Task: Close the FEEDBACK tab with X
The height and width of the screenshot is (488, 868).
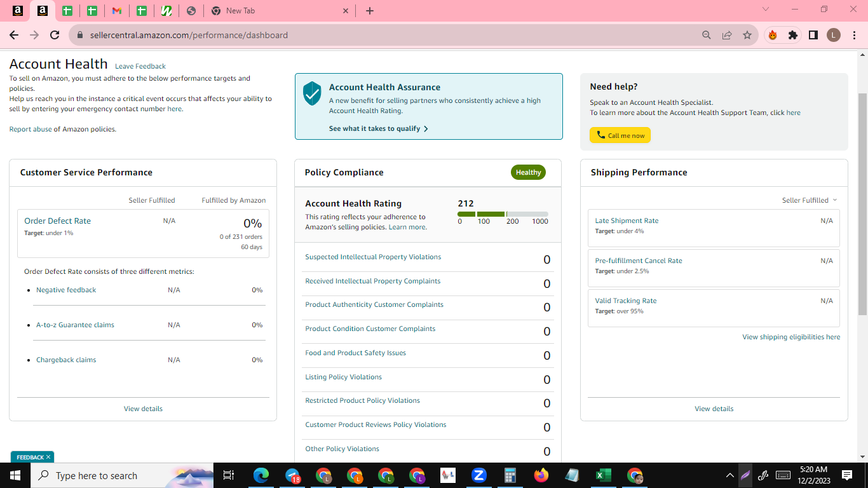Action: [x=48, y=457]
